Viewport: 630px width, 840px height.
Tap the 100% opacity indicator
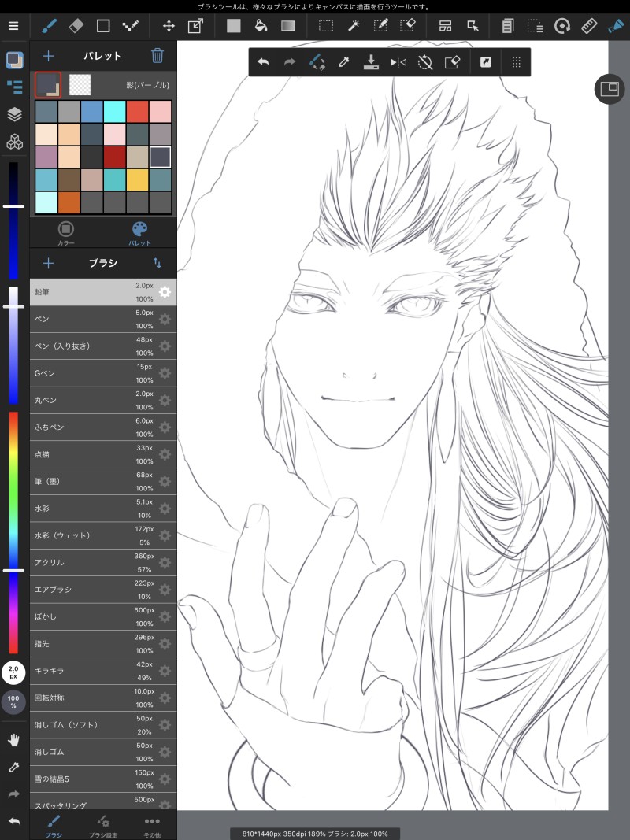(x=13, y=701)
